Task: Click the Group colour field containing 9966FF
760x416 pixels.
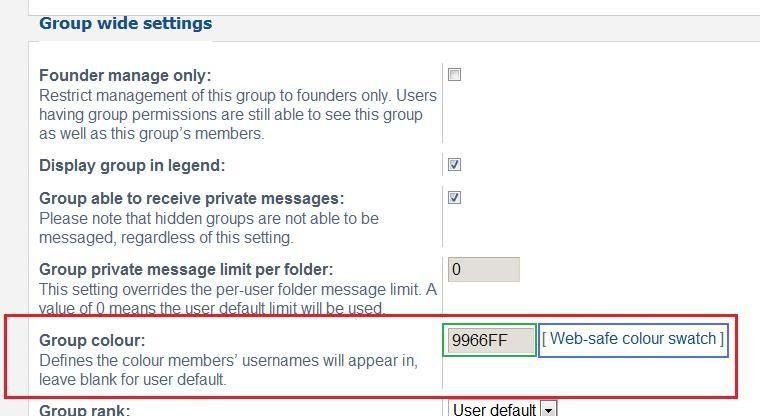Action: 490,340
